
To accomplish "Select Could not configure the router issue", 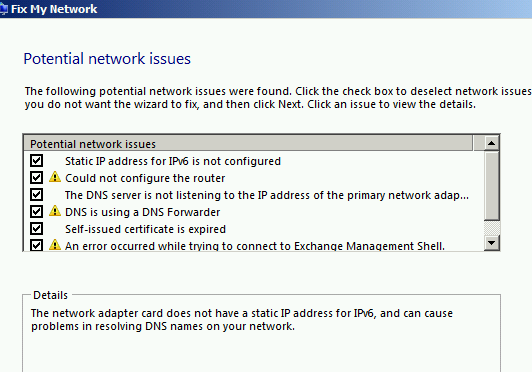I will click(145, 178).
